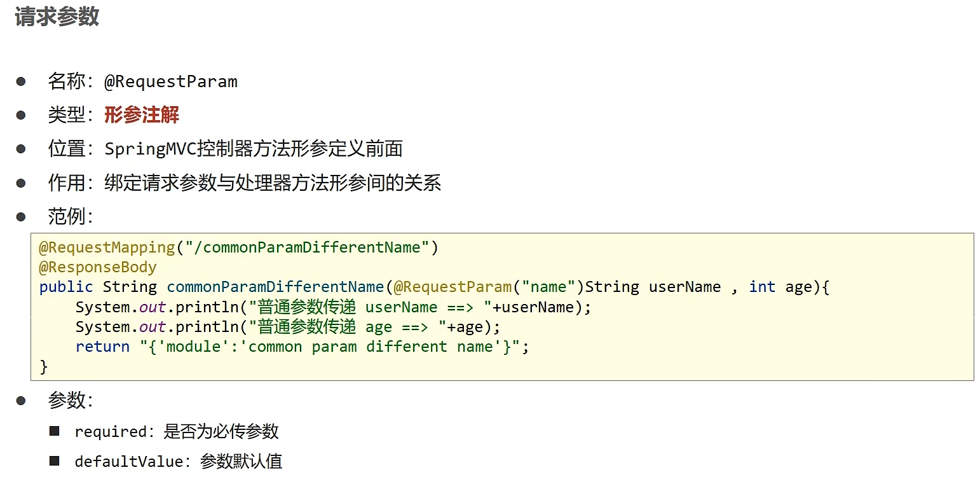The width and height of the screenshot is (980, 477).
Task: Click the bullet before 名称 line
Action: [x=21, y=81]
